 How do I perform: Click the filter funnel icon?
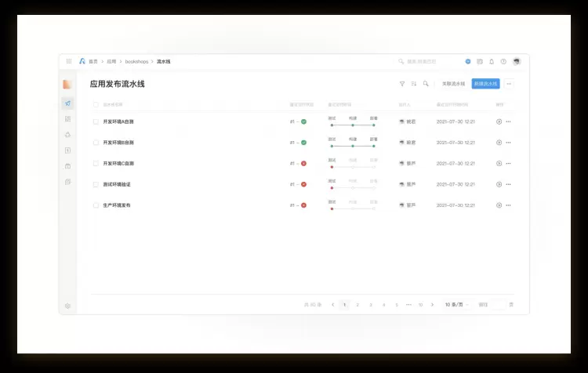[402, 84]
